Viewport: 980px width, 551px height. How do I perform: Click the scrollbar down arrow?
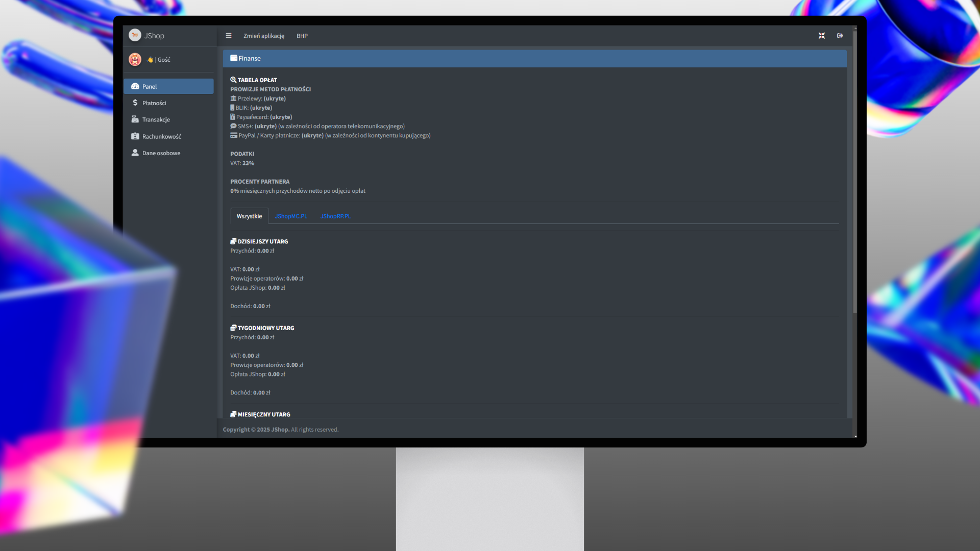pos(855,436)
